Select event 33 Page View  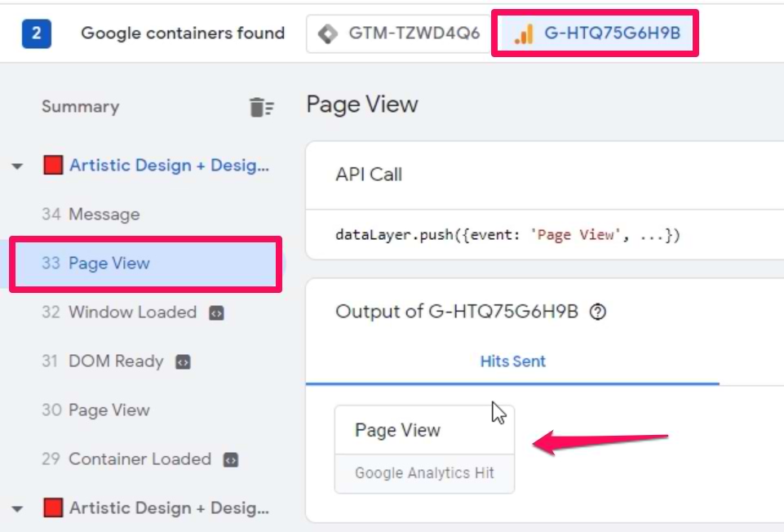click(x=96, y=264)
